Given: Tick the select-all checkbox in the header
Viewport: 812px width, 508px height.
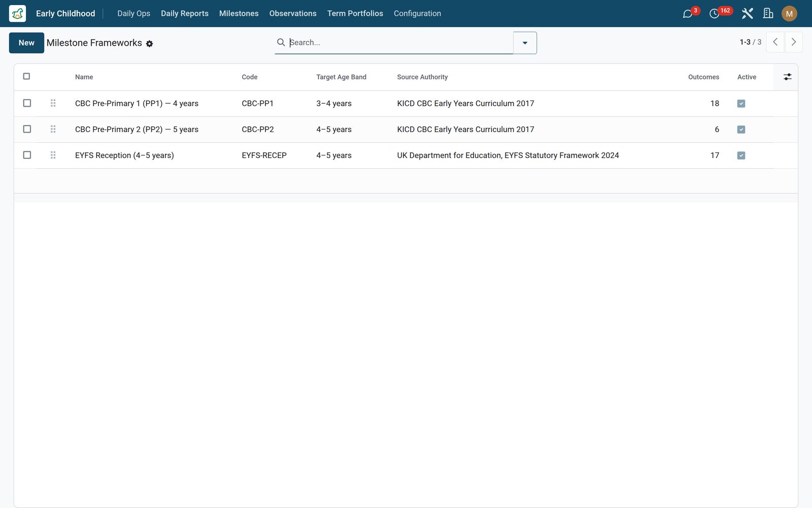Looking at the screenshot, I should pos(26,76).
